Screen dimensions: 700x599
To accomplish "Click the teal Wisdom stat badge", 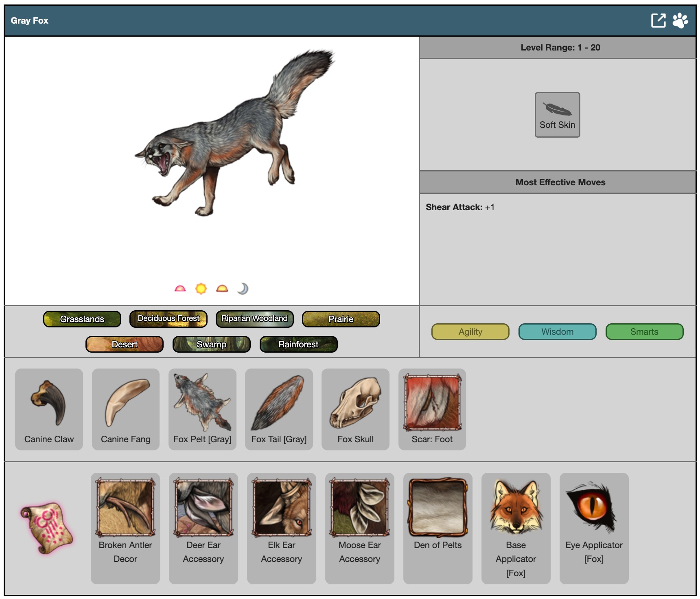I will tap(557, 331).
